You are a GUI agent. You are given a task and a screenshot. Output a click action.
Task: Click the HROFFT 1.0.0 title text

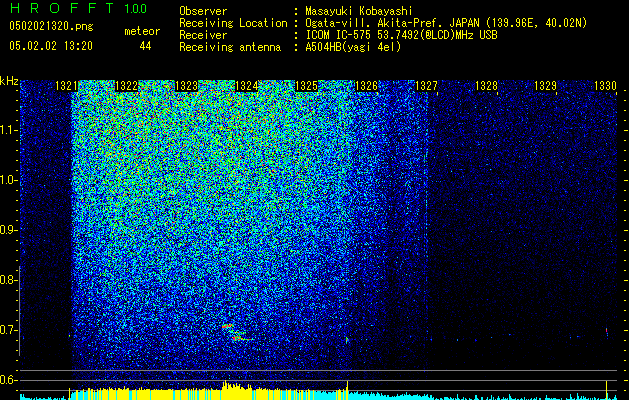(x=78, y=8)
